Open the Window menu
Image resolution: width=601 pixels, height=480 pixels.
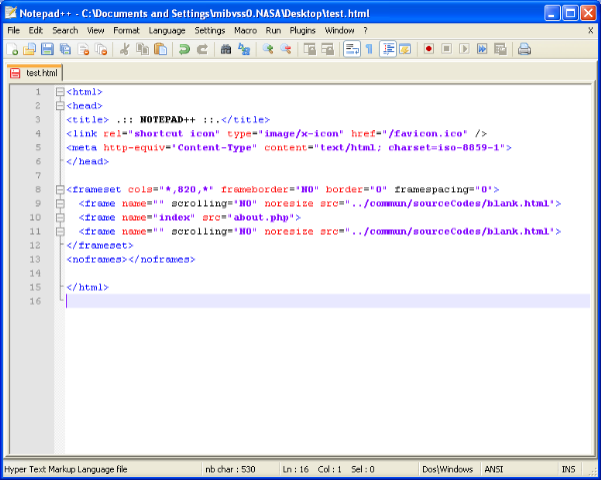pyautogui.click(x=339, y=30)
